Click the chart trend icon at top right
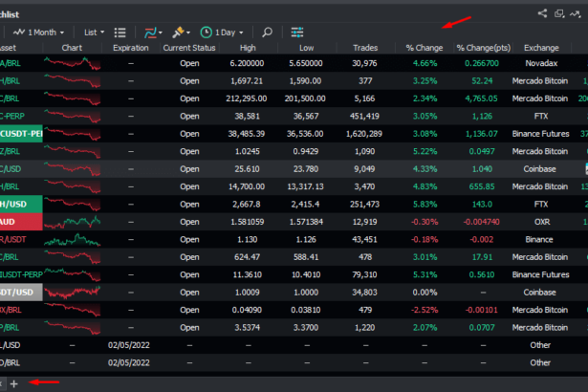Image resolution: width=588 pixels, height=392 pixels. coord(576,14)
